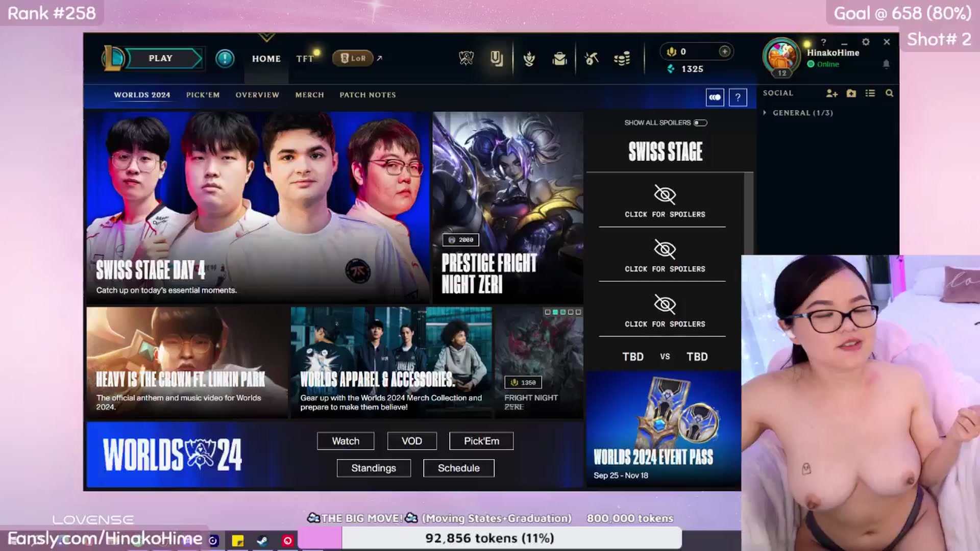Open the WORLDS 2024 sub-tab
Image resolution: width=980 pixels, height=551 pixels.
pyautogui.click(x=142, y=95)
